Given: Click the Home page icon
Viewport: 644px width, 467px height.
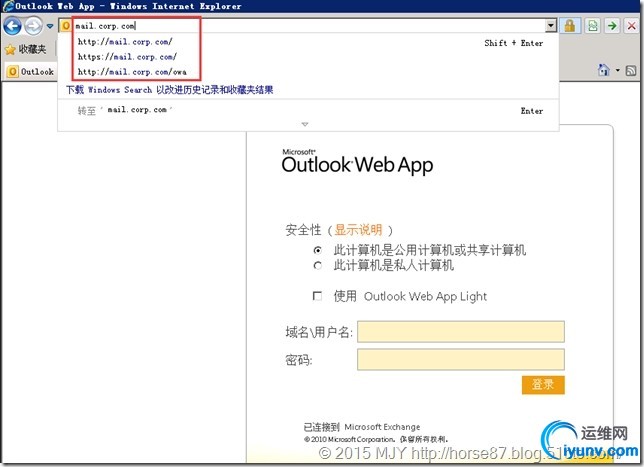Looking at the screenshot, I should coord(603,70).
